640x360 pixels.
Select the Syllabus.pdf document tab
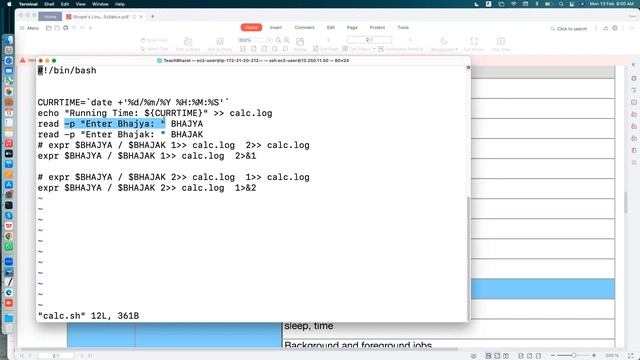[x=100, y=17]
